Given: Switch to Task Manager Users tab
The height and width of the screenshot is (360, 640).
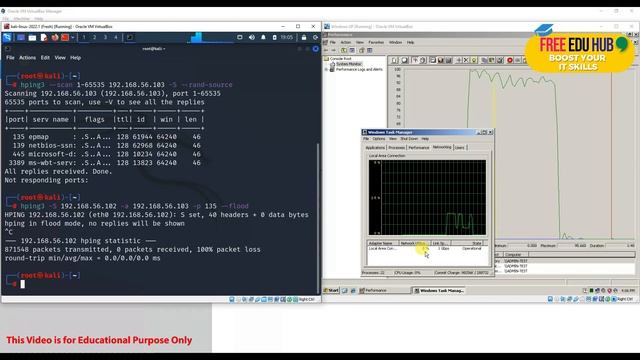Looking at the screenshot, I should (460, 147).
